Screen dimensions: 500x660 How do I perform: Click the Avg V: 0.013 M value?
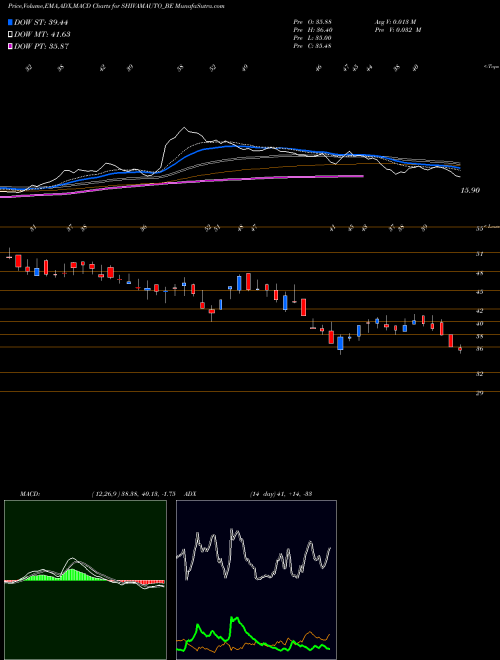[395, 22]
